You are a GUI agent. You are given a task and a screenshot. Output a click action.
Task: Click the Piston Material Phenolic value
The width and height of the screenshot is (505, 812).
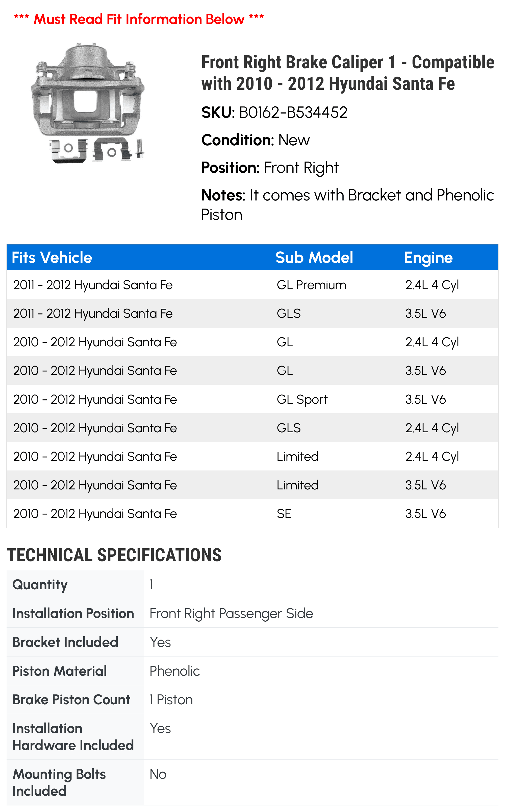[x=175, y=671]
